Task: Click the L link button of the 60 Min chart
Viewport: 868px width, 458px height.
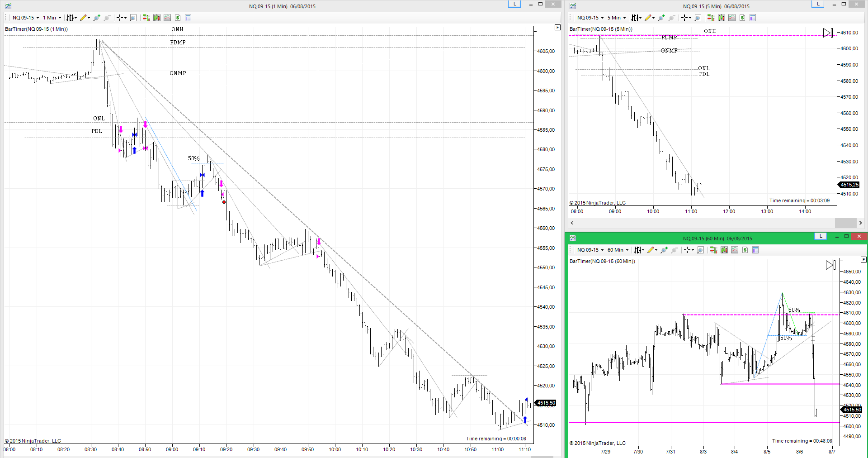Action: pyautogui.click(x=821, y=236)
